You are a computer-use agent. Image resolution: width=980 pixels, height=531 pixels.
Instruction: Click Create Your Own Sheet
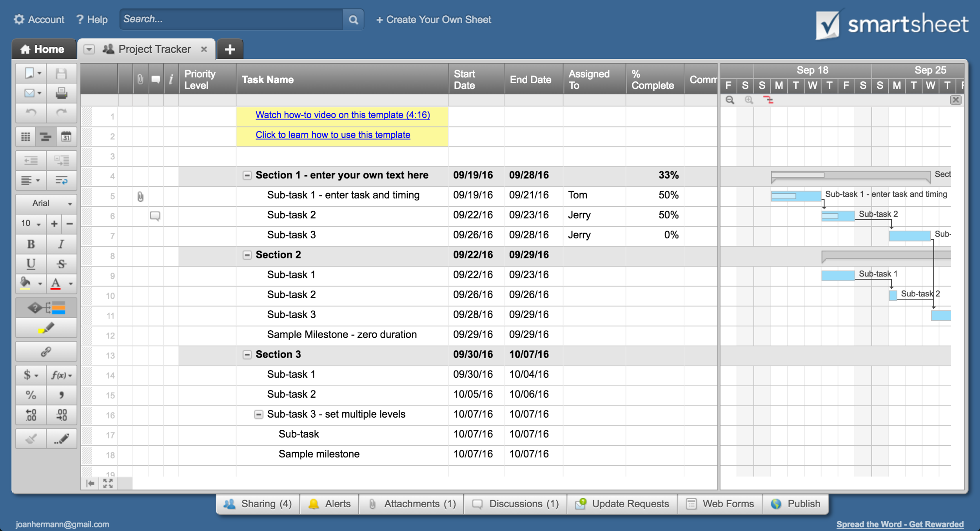[x=434, y=19]
